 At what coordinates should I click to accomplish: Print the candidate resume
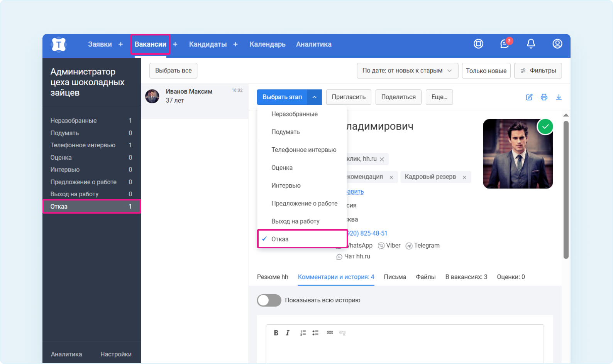(x=544, y=97)
